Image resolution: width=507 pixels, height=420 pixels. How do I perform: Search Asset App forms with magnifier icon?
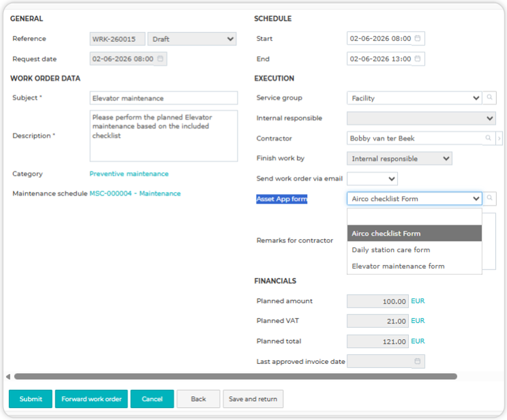point(490,198)
